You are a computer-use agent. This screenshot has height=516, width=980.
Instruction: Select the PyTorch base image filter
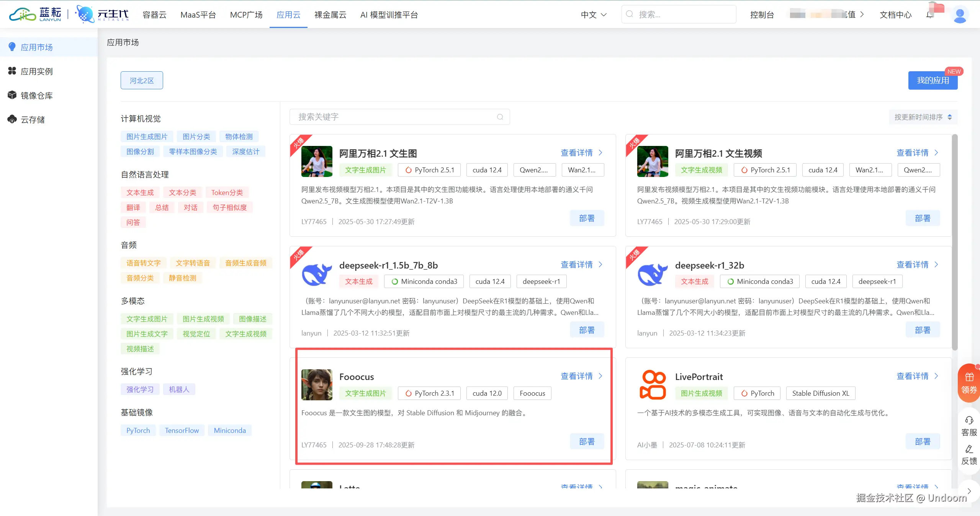point(138,430)
